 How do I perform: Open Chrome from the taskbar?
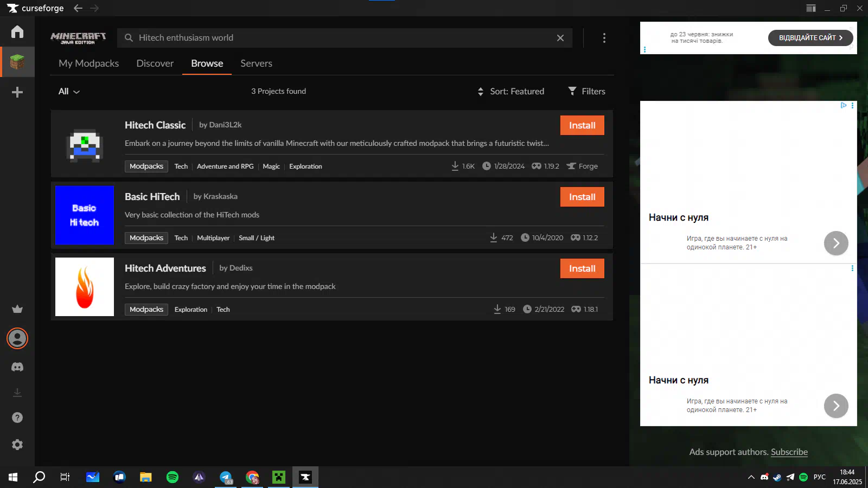point(252,477)
